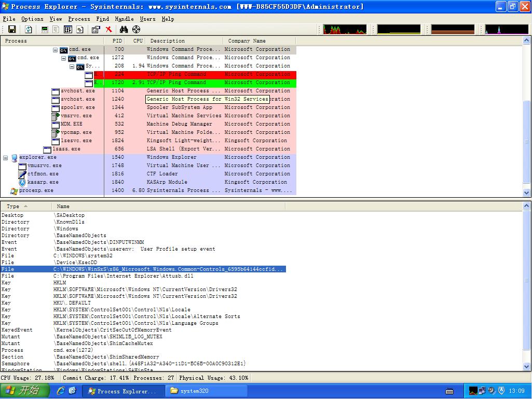Click the Find Window's Process target icon

136,30
